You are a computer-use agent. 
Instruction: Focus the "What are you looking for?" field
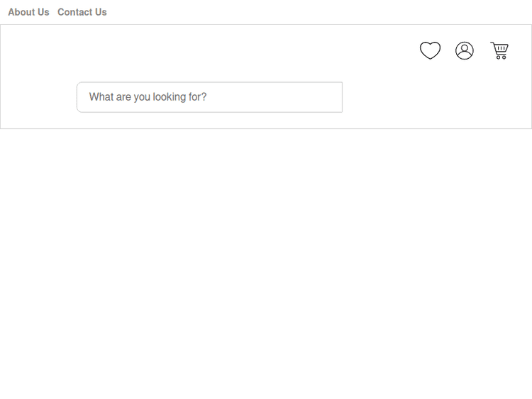click(x=209, y=97)
